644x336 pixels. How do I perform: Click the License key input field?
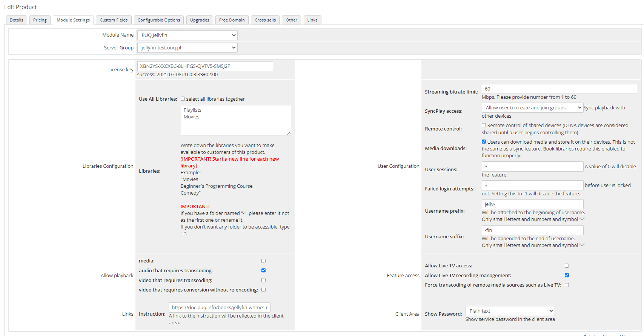[x=205, y=66]
